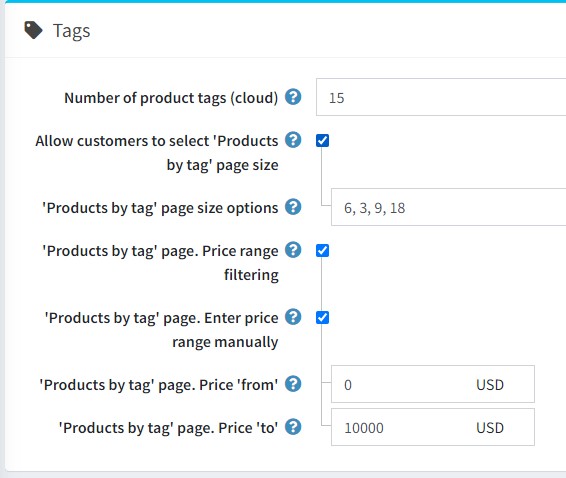
Task: Click the USD suffix in Price 'to'
Action: click(x=490, y=428)
